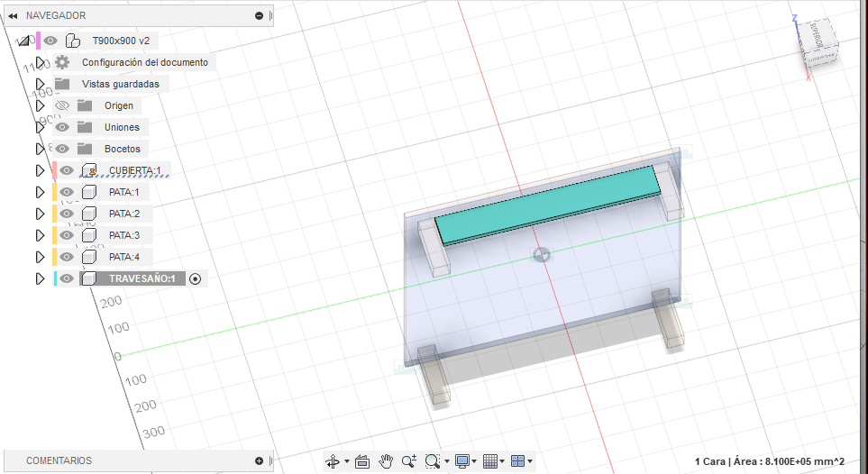Collapse the NAVEGADOR panel with double arrows
The image size is (868, 474).
pos(13,15)
